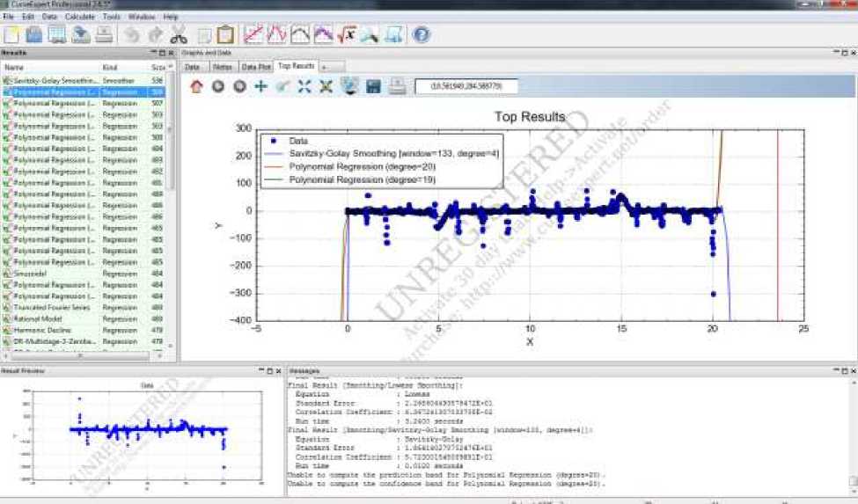Click the graph coordinates readout field

(466, 86)
